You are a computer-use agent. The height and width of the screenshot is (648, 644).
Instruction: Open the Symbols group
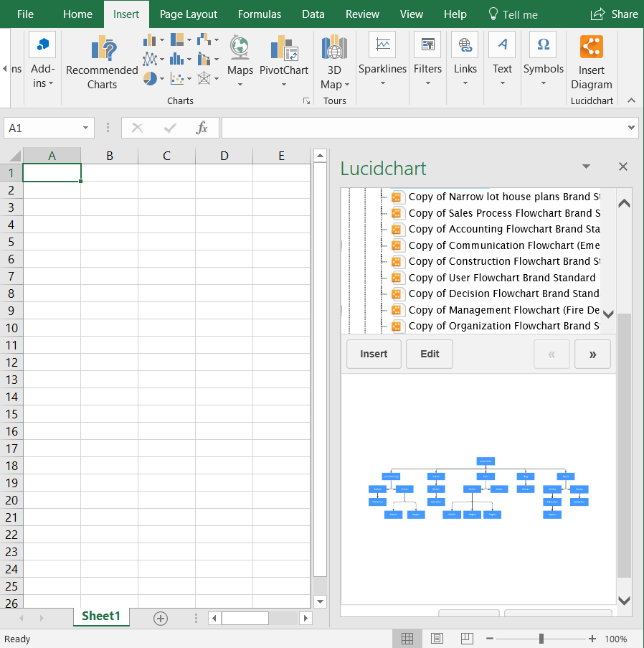pos(544,59)
